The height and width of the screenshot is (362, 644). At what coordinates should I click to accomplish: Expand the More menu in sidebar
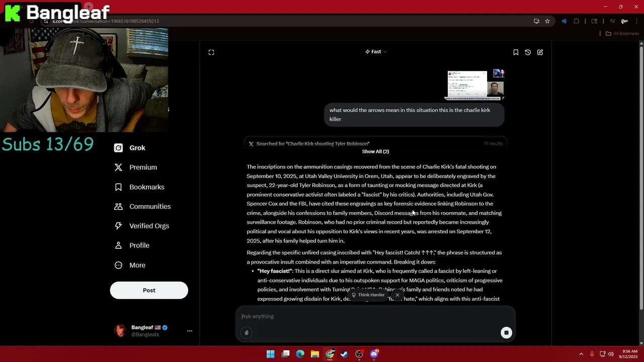[130, 265]
